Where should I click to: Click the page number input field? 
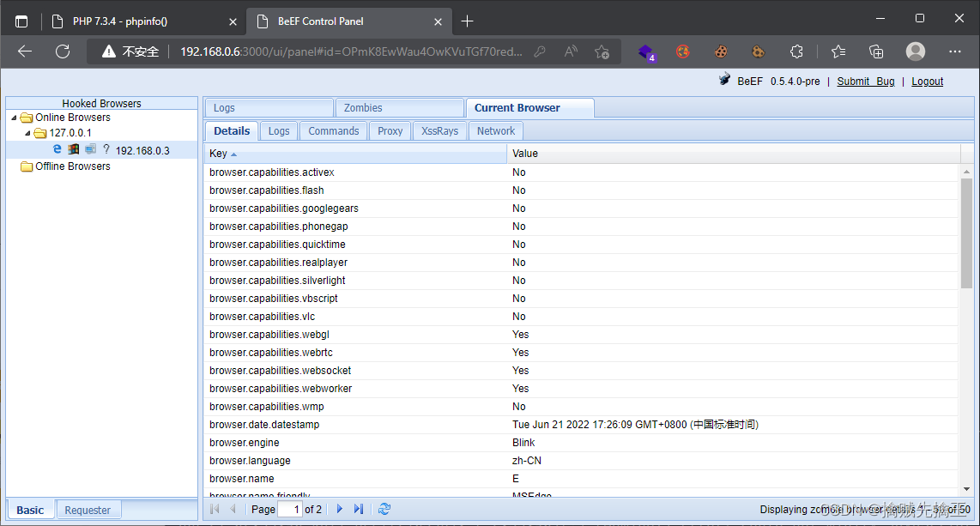289,509
